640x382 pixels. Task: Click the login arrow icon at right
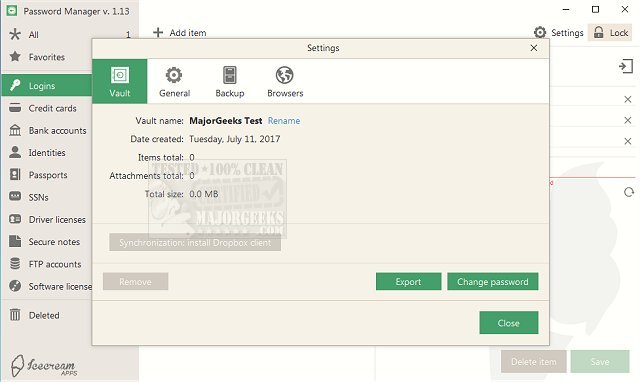[626, 66]
